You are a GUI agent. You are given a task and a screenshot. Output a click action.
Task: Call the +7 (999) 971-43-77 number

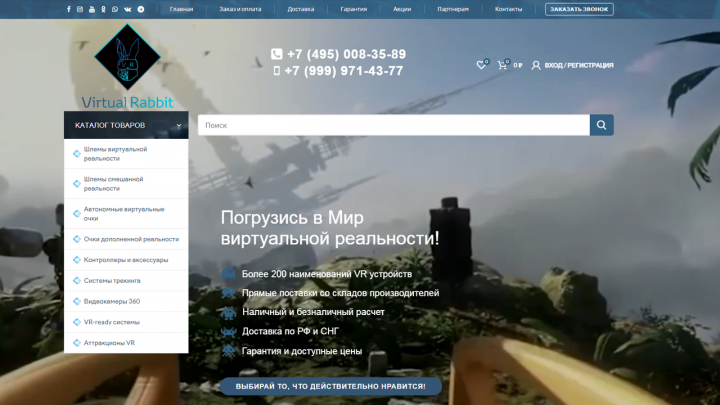click(344, 71)
